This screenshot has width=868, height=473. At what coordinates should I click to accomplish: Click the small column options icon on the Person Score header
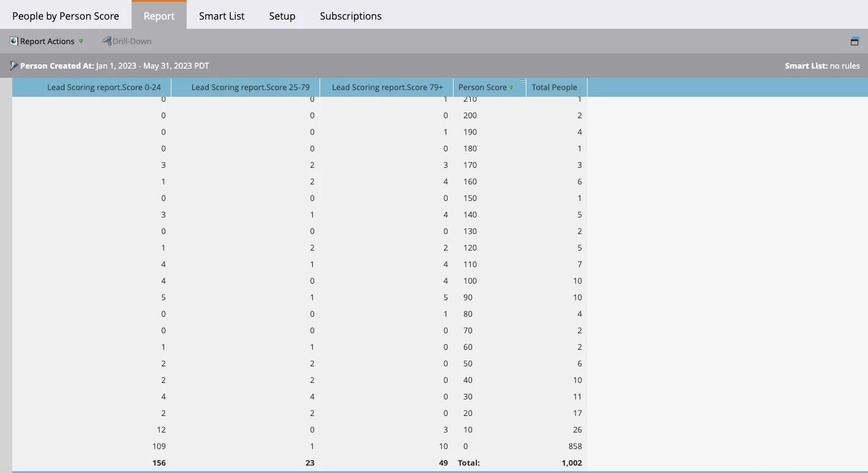[x=523, y=81]
